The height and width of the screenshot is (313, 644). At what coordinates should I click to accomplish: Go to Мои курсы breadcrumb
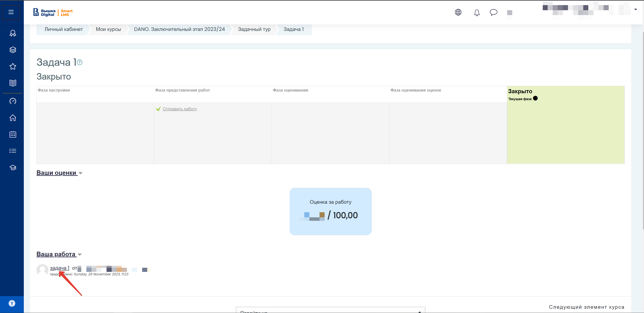108,29
